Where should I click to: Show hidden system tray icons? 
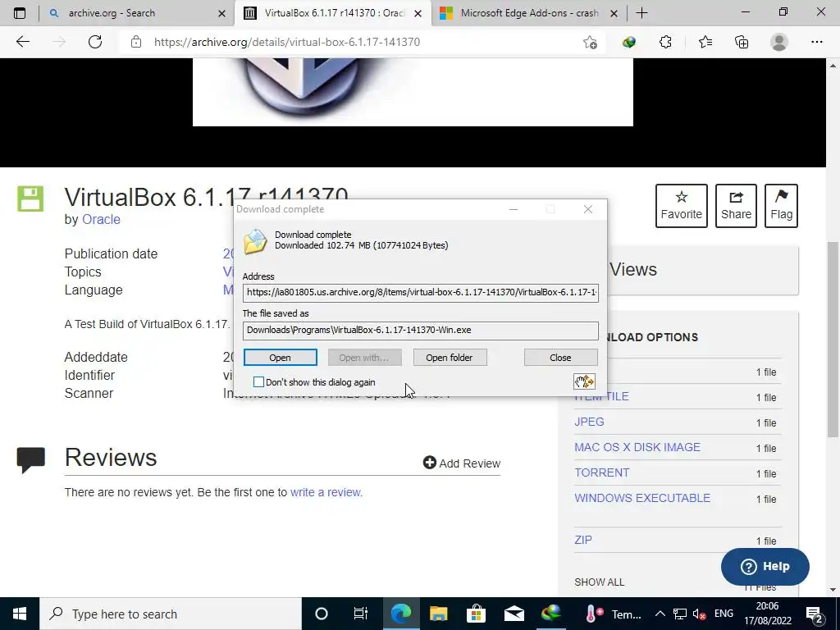pos(660,614)
